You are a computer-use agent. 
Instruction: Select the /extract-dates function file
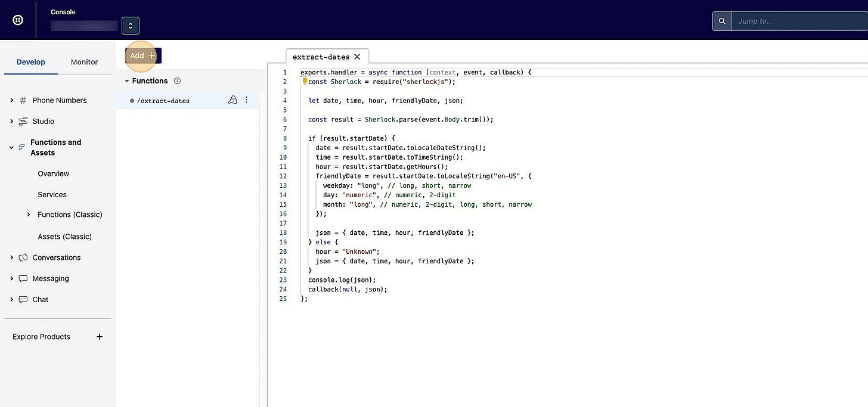[163, 101]
